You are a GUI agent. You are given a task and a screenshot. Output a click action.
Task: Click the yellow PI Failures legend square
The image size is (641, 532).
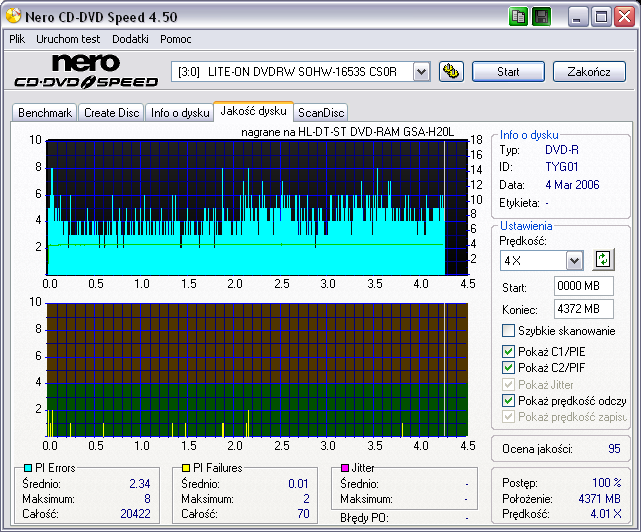tap(186, 468)
